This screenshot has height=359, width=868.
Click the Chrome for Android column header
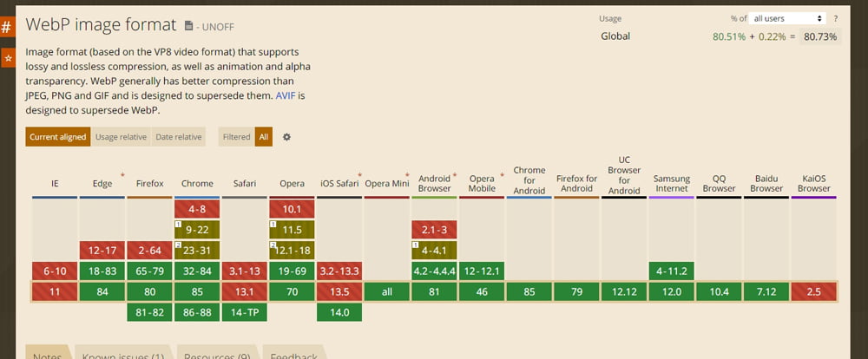point(529,180)
